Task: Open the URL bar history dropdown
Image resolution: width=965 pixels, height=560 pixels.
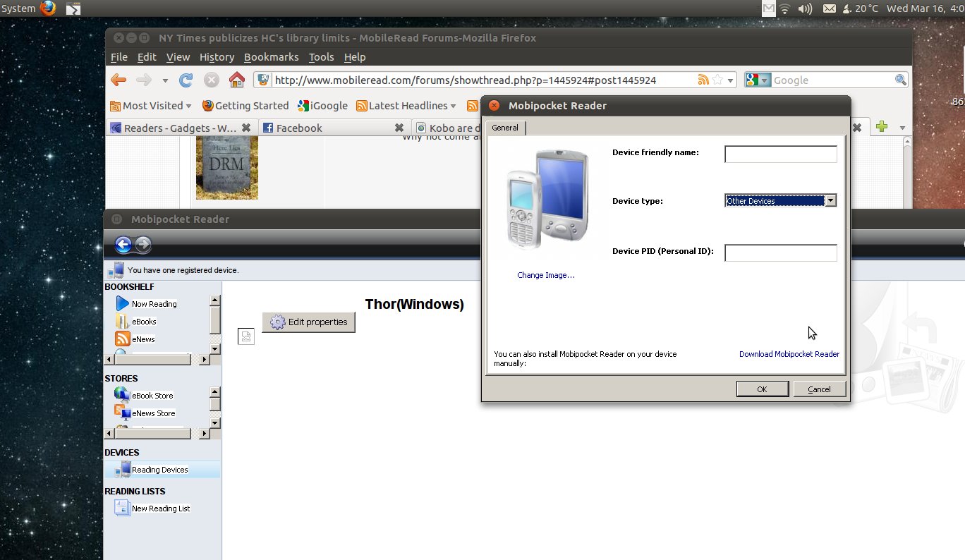Action: tap(731, 80)
